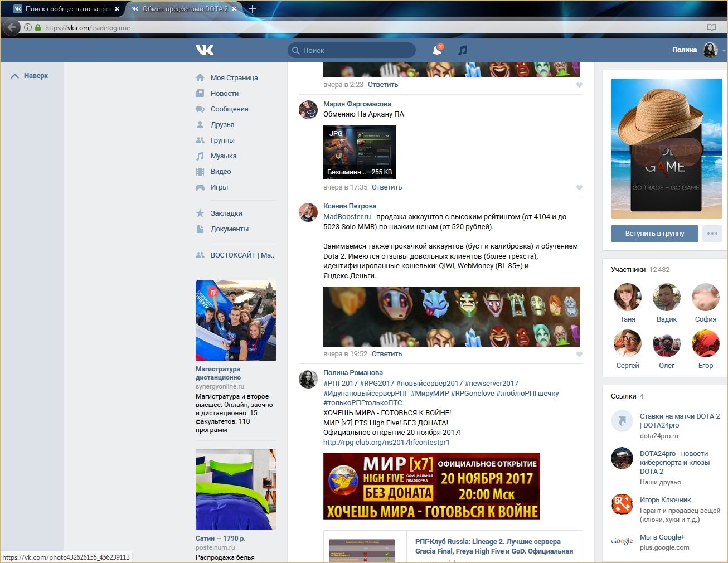
Task: Click the green padlock security icon
Action: point(38,27)
